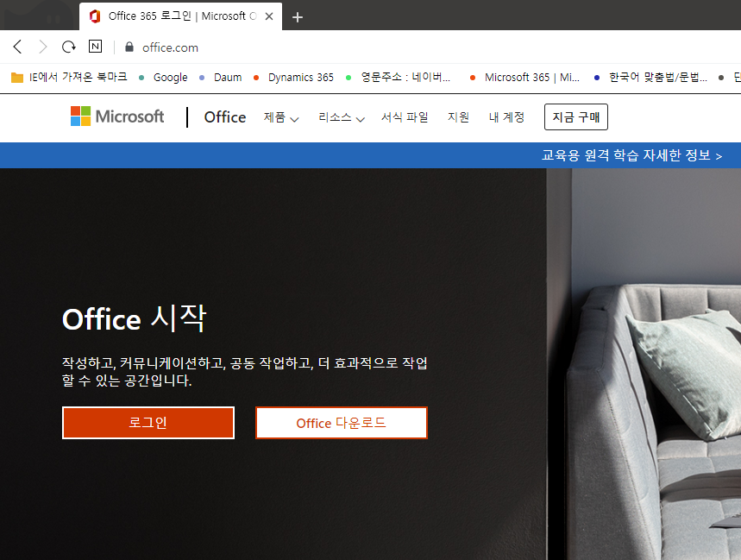The width and height of the screenshot is (741, 560).
Task: Open the 한국어 맞춤법/문법 bookmark
Action: click(x=650, y=77)
